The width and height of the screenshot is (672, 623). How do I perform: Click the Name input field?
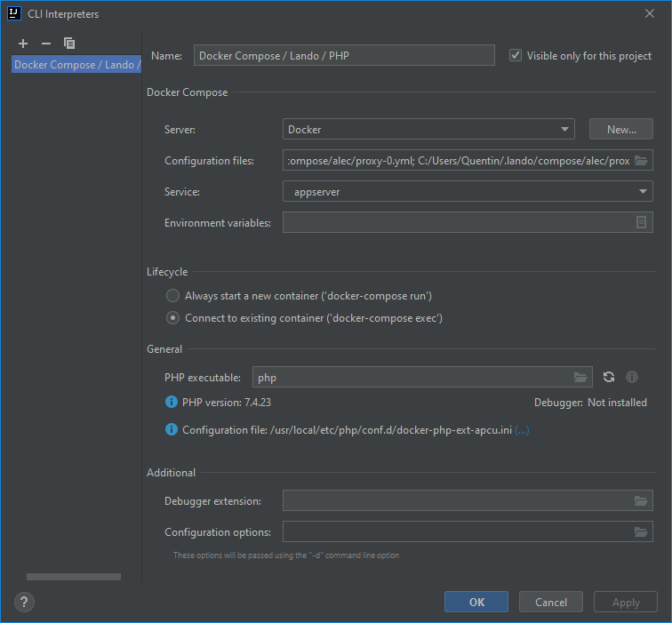coord(344,56)
